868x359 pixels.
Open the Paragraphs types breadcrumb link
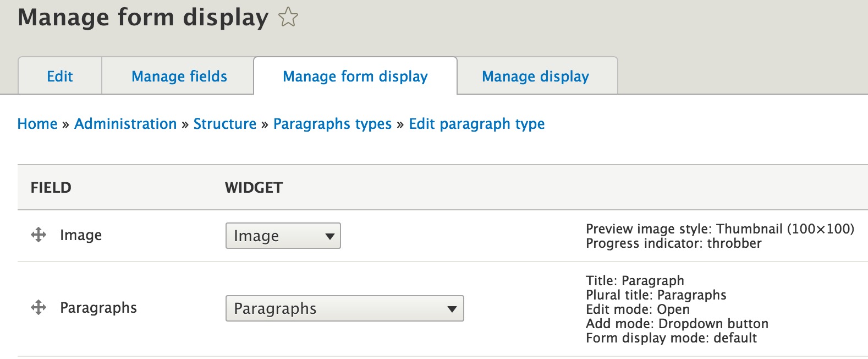(x=333, y=124)
